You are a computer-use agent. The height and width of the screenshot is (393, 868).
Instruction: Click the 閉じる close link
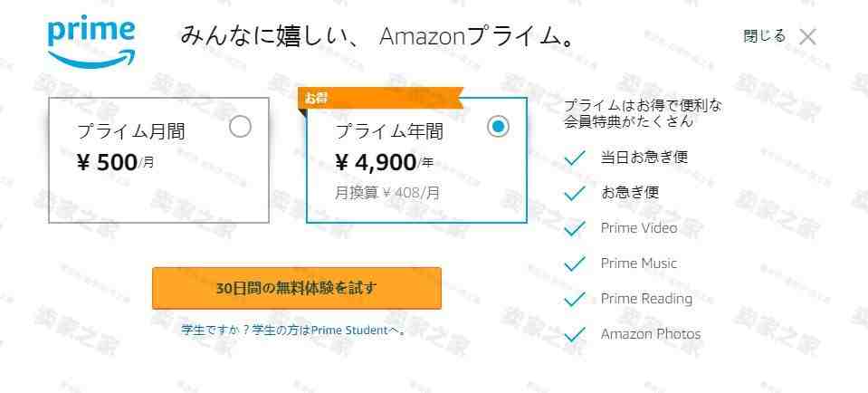[764, 36]
